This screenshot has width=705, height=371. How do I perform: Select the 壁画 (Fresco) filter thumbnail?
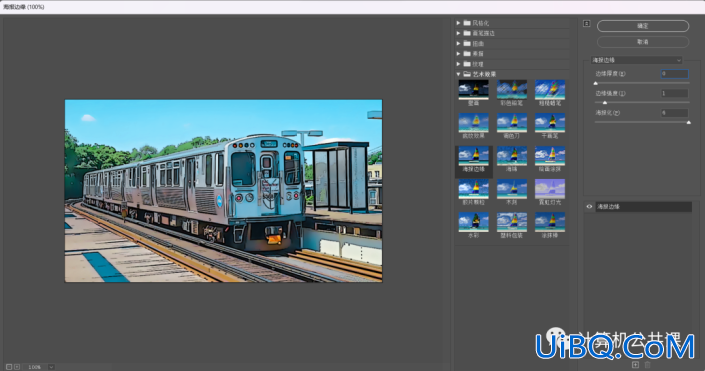pos(473,90)
